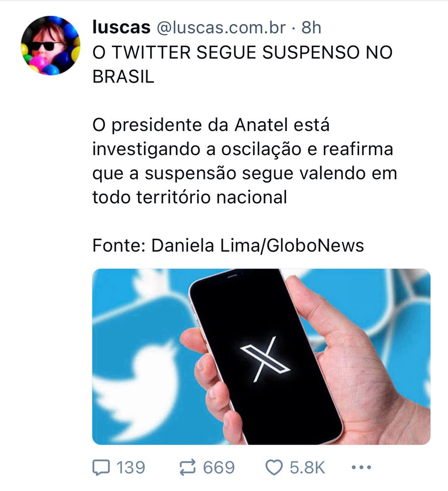The width and height of the screenshot is (448, 491).
Task: Open the attached phone photo
Action: [261, 356]
